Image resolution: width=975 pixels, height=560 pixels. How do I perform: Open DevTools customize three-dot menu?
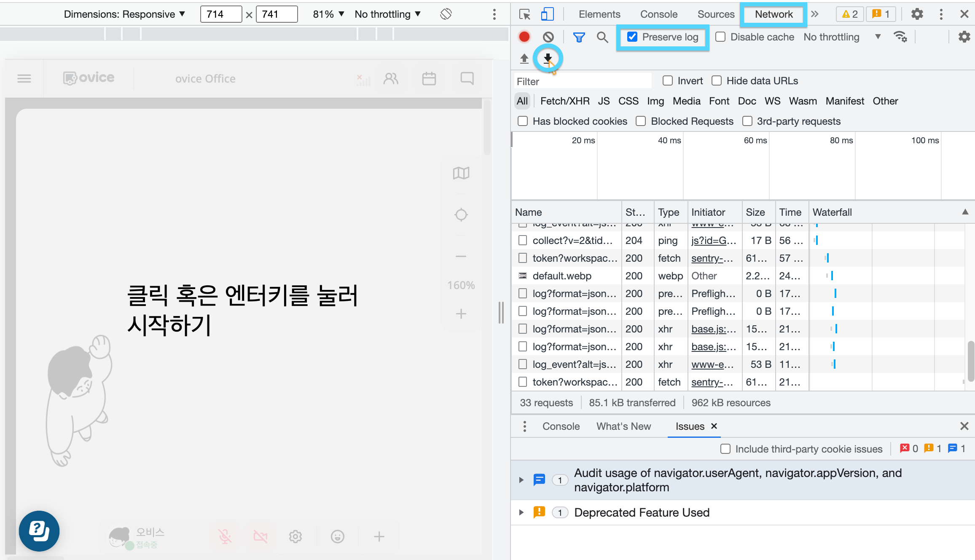click(941, 14)
